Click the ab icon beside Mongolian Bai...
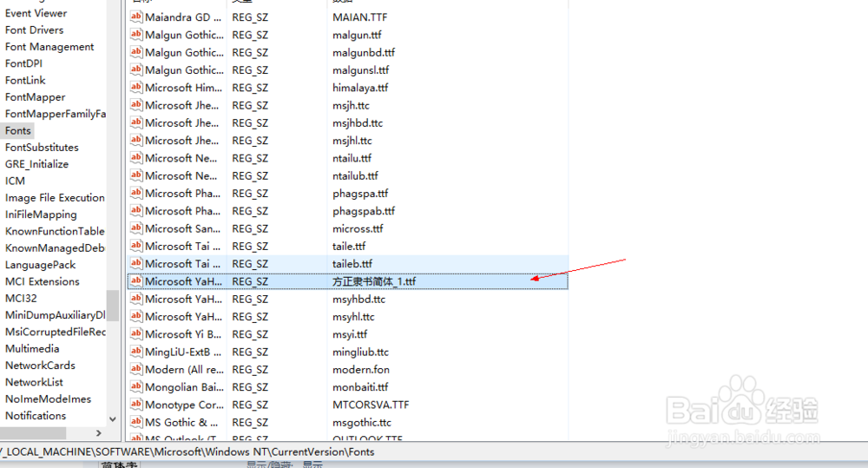 click(x=136, y=386)
